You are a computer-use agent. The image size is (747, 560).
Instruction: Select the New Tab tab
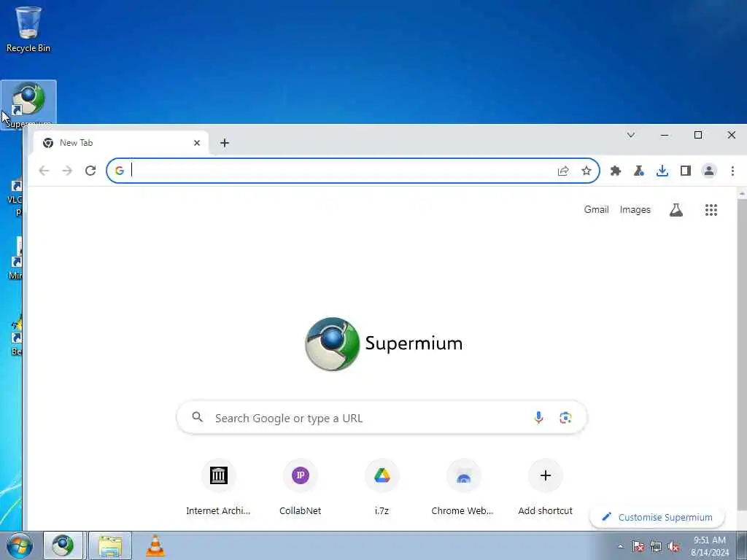(x=121, y=143)
